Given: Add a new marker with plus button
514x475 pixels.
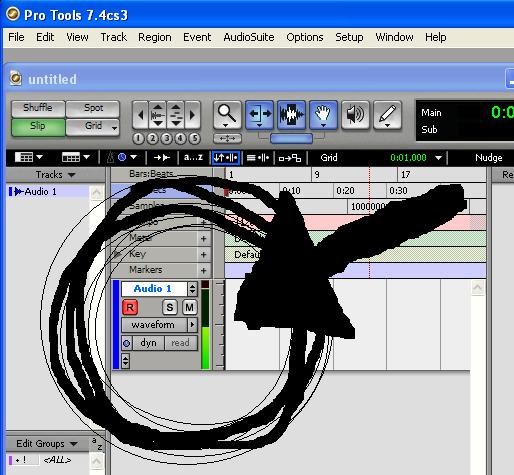Looking at the screenshot, I should pyautogui.click(x=203, y=270).
